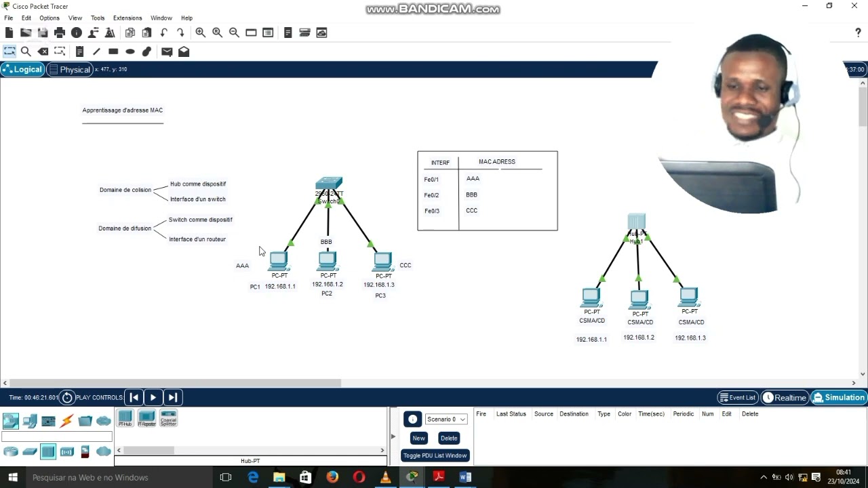
Task: Select the Draw Ellipse tool
Action: pos(130,52)
